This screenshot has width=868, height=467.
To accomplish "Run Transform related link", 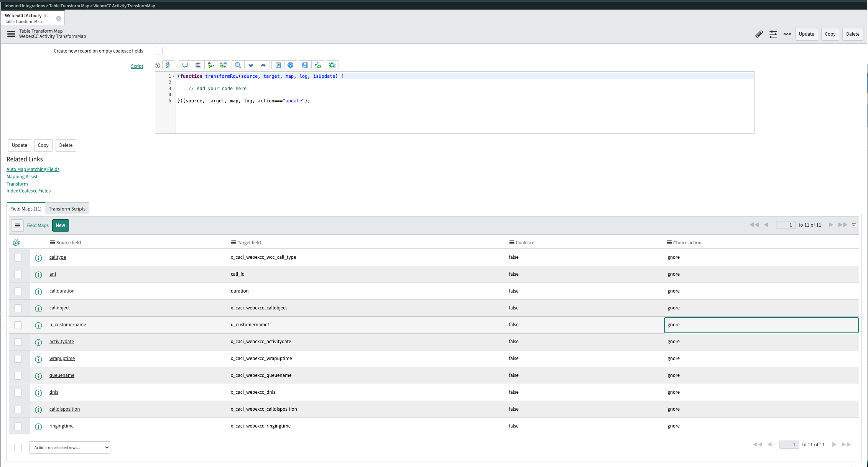I will point(17,184).
